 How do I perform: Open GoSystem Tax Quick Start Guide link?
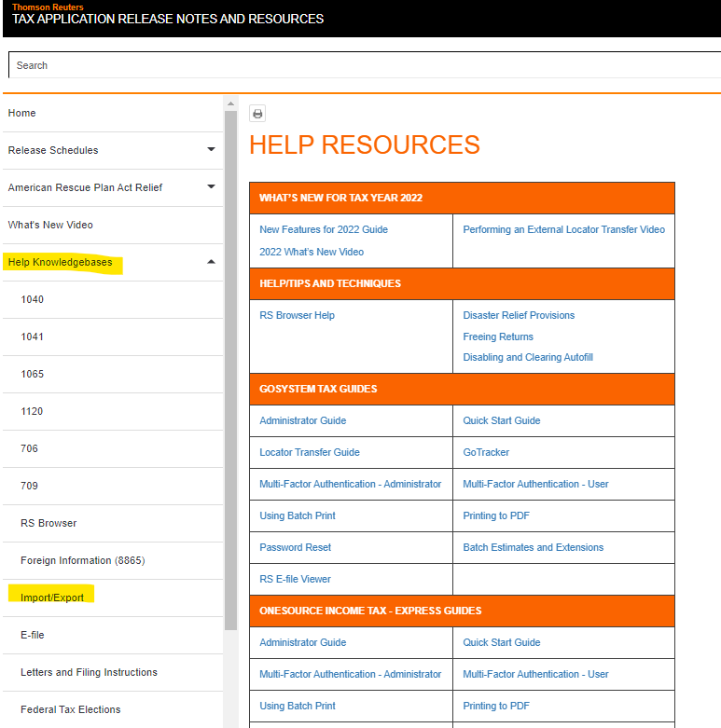click(x=501, y=420)
